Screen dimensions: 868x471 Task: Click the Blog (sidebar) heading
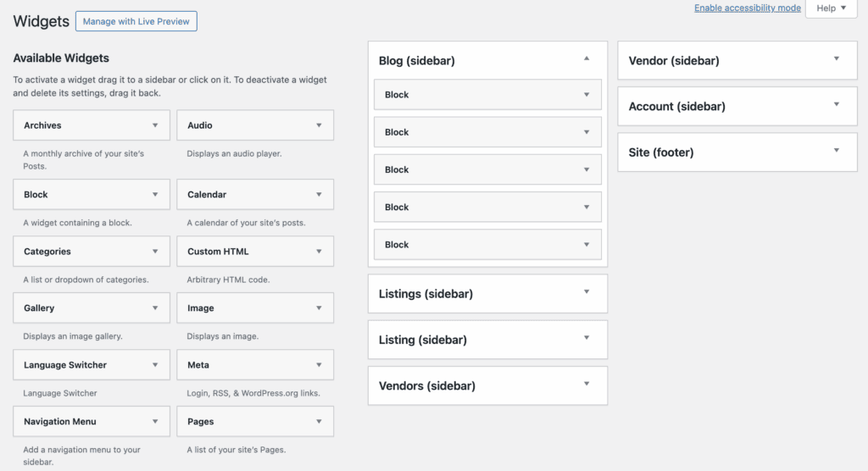(417, 61)
